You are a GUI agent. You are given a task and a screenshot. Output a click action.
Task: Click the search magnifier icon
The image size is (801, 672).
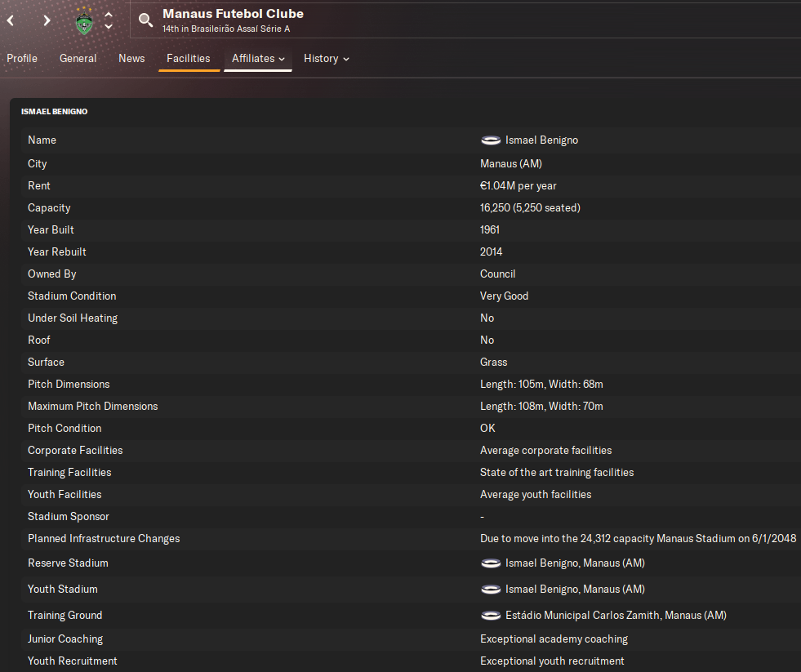tap(145, 20)
